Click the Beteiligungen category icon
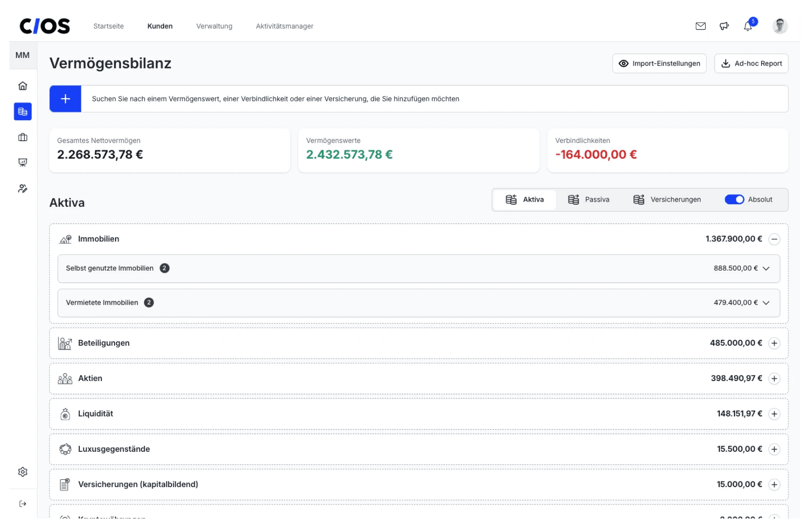Image resolution: width=808 pixels, height=532 pixels. pyautogui.click(x=65, y=344)
